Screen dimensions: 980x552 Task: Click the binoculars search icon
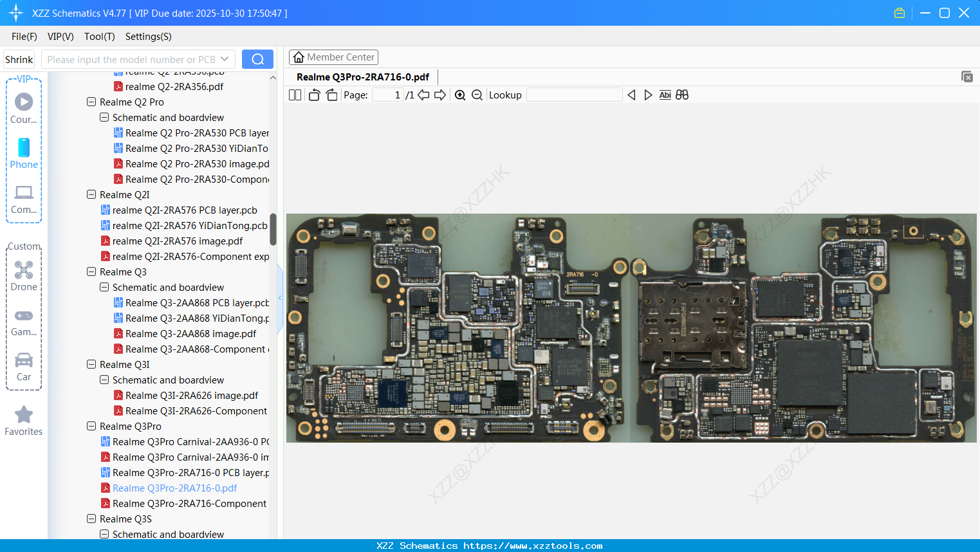tap(682, 95)
